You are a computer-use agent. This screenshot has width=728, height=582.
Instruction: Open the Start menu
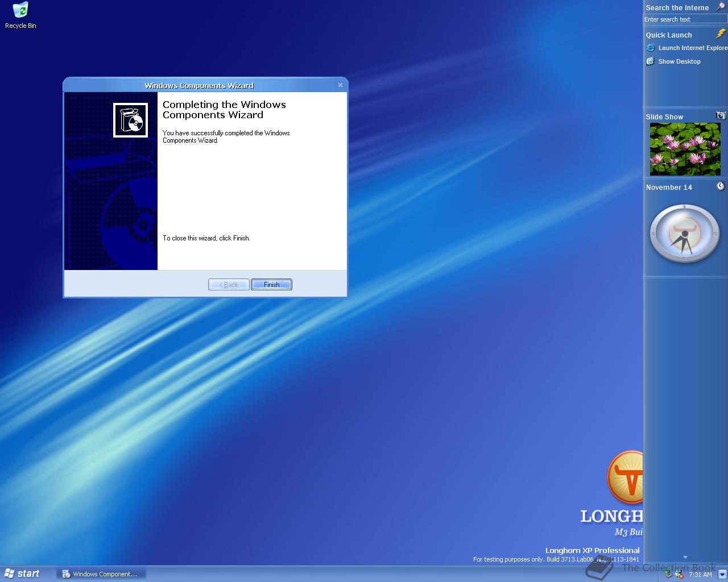(22, 573)
